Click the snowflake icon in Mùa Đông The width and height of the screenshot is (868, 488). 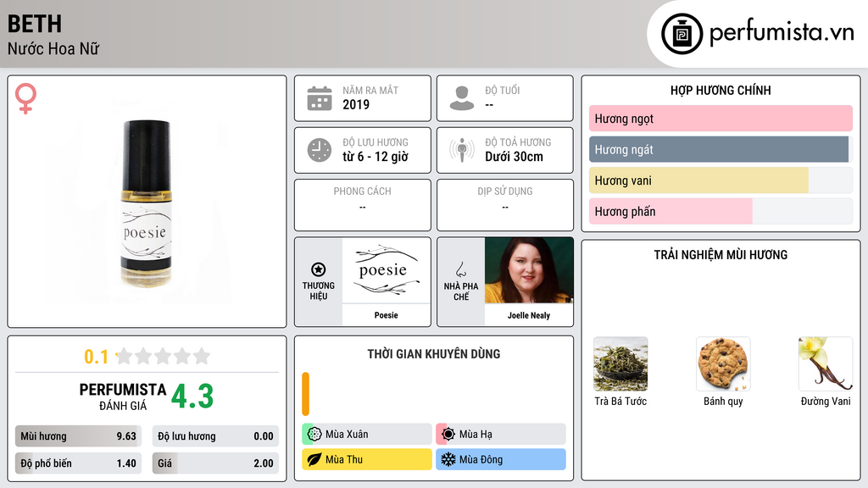point(448,459)
